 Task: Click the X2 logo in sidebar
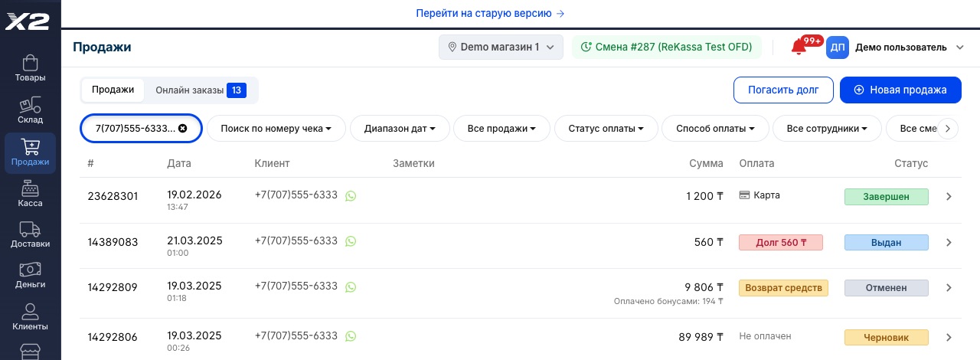point(28,21)
